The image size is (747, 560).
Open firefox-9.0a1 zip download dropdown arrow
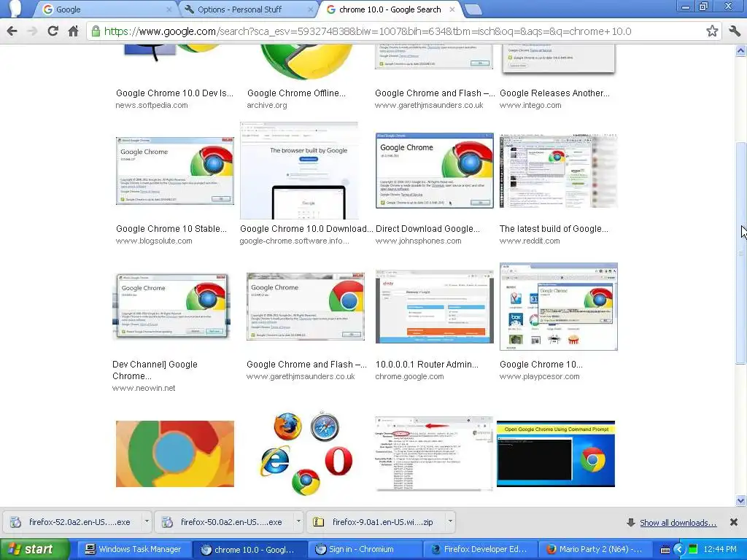point(449,522)
